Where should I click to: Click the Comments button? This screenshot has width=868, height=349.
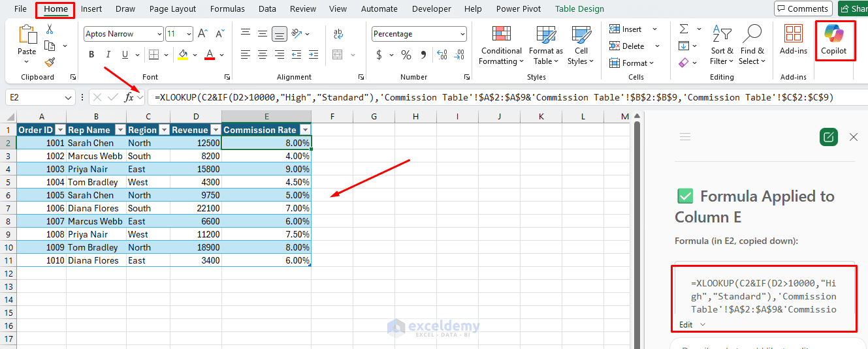click(x=803, y=9)
